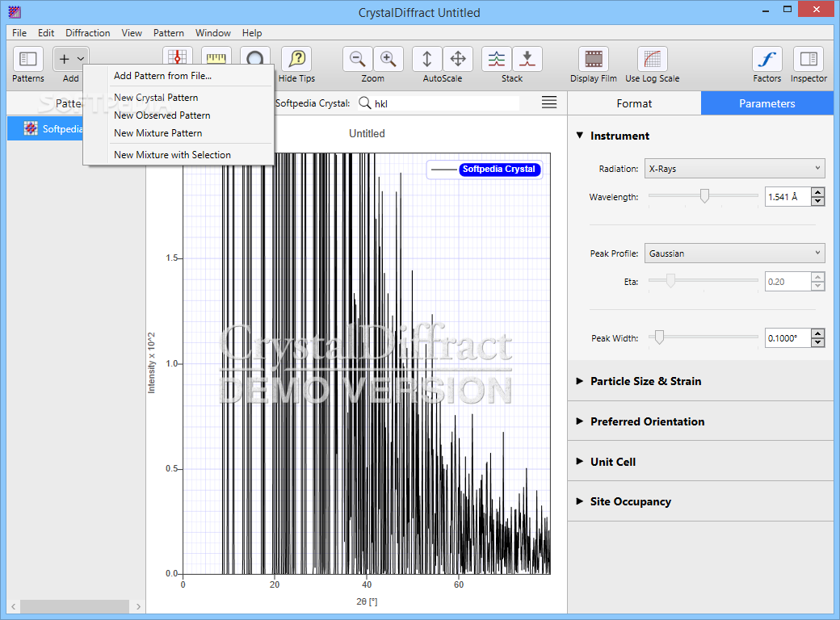Expand the Particle Size & Strain section
Image resolution: width=840 pixels, height=620 pixels.
(x=645, y=381)
